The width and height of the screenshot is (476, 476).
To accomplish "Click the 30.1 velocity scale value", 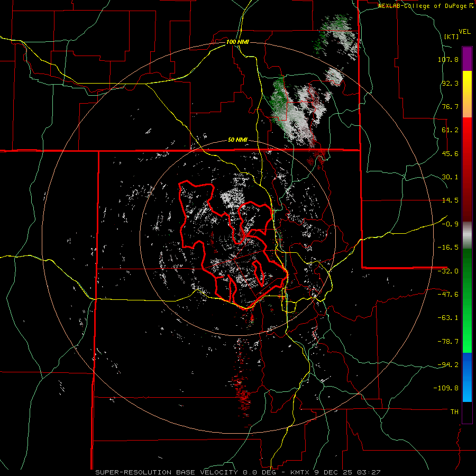I will pos(450,177).
